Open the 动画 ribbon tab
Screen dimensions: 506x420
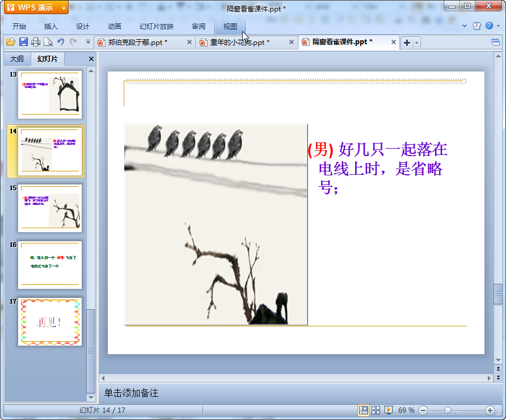point(115,27)
